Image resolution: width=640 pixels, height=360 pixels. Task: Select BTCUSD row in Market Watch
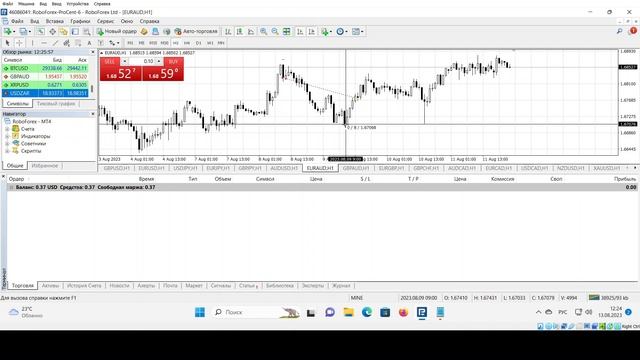(x=45, y=68)
